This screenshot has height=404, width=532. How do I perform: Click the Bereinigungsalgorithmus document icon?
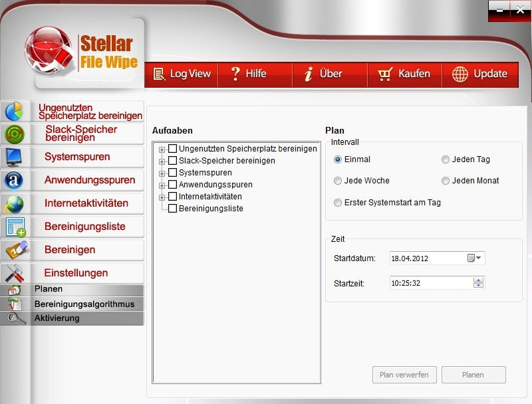(15, 304)
